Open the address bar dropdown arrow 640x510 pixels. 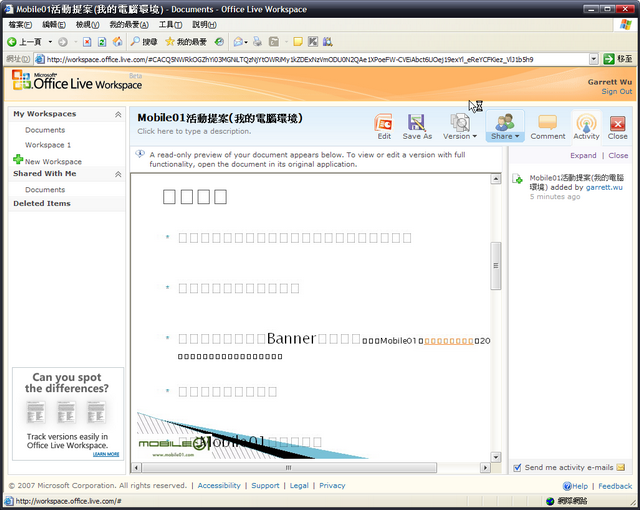(594, 59)
